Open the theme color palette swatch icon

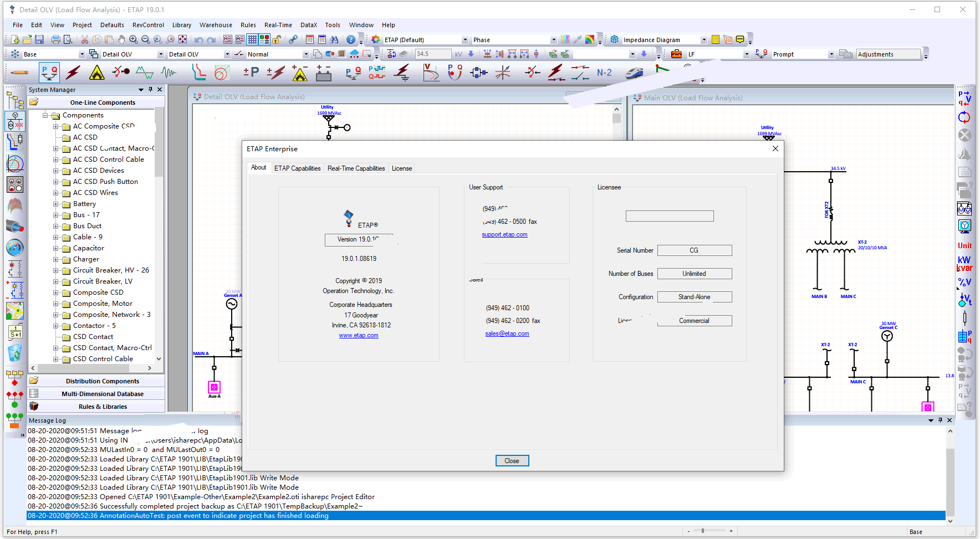click(x=565, y=39)
